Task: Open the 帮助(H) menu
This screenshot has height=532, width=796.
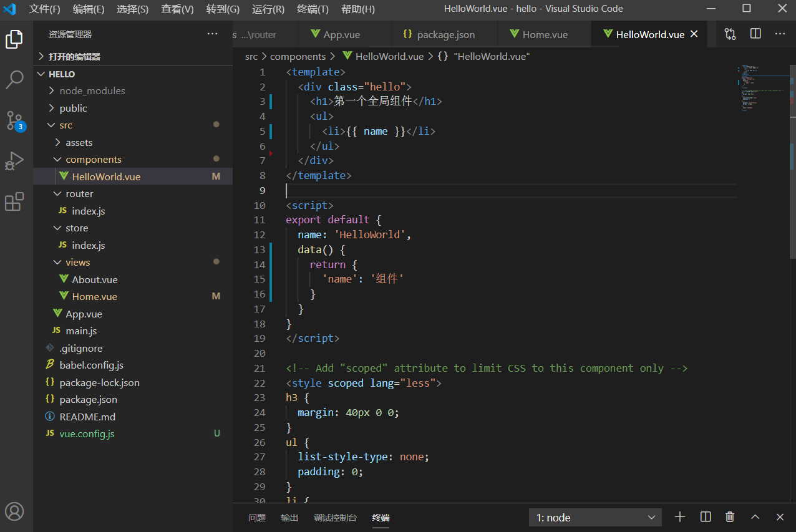Action: click(358, 9)
